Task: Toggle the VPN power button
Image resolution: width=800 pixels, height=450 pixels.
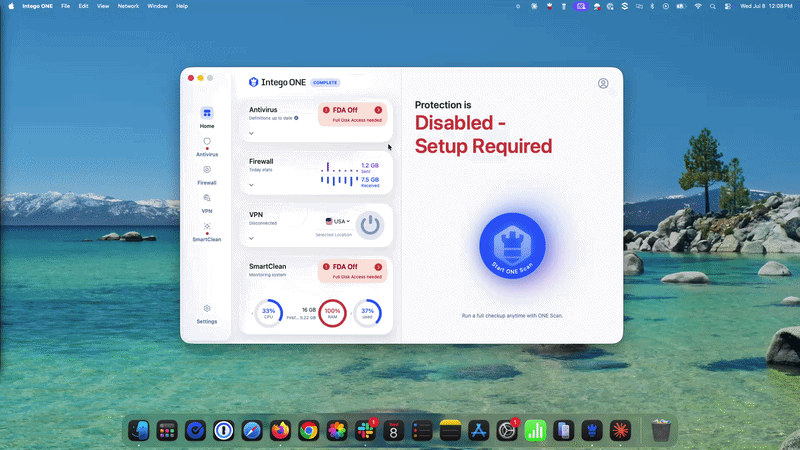Action: coord(370,225)
